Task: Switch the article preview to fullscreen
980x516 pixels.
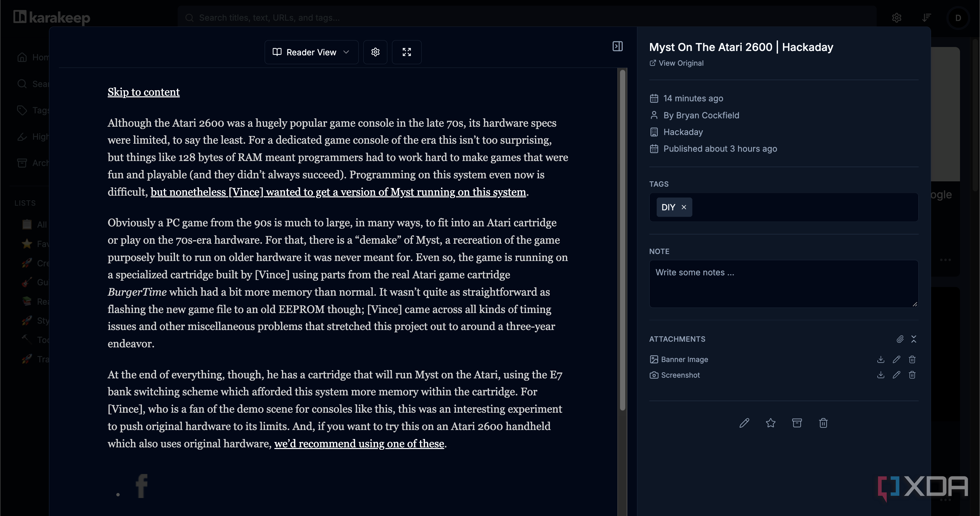Action: 407,52
